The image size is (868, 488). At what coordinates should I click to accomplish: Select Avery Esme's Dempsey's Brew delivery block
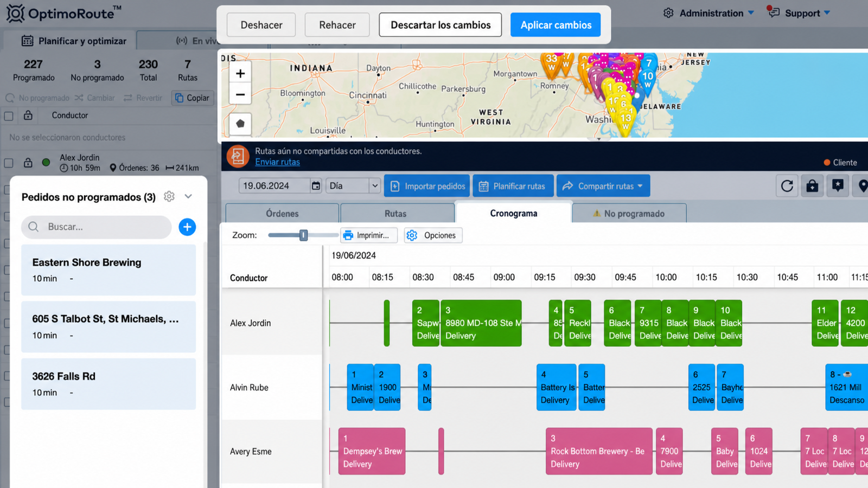pos(372,451)
